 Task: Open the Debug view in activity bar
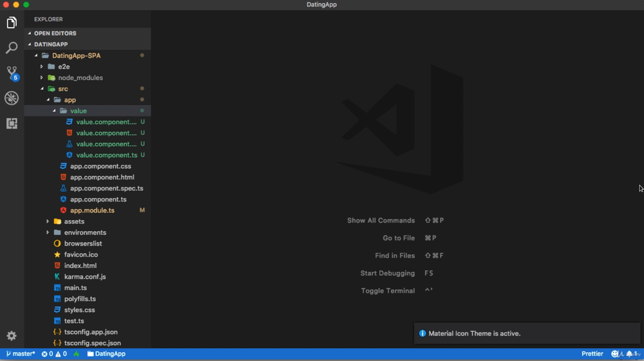(12, 98)
